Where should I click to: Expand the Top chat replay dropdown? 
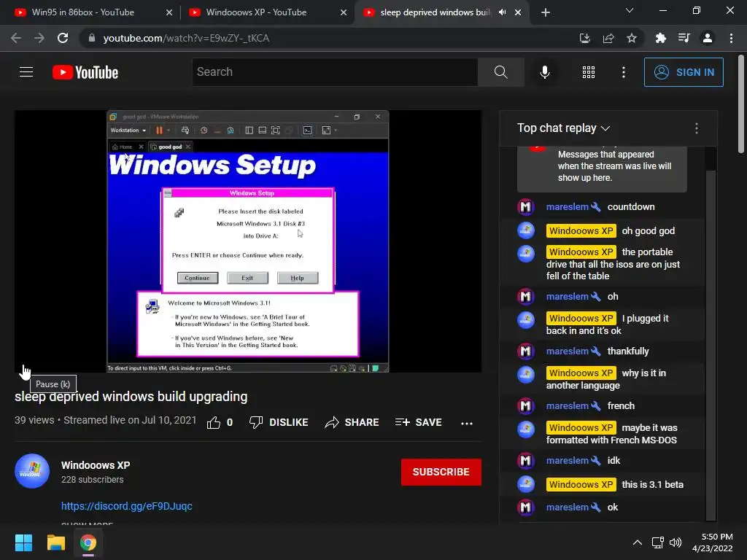(x=564, y=128)
